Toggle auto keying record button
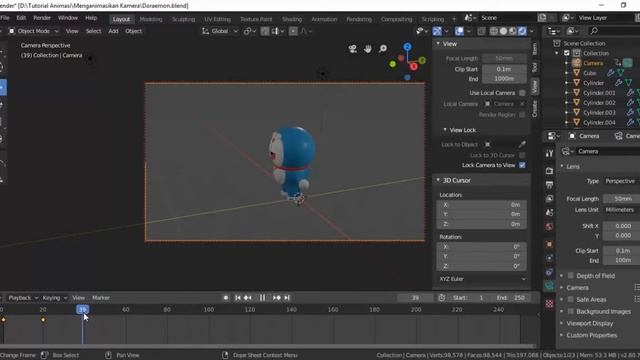 point(226,298)
